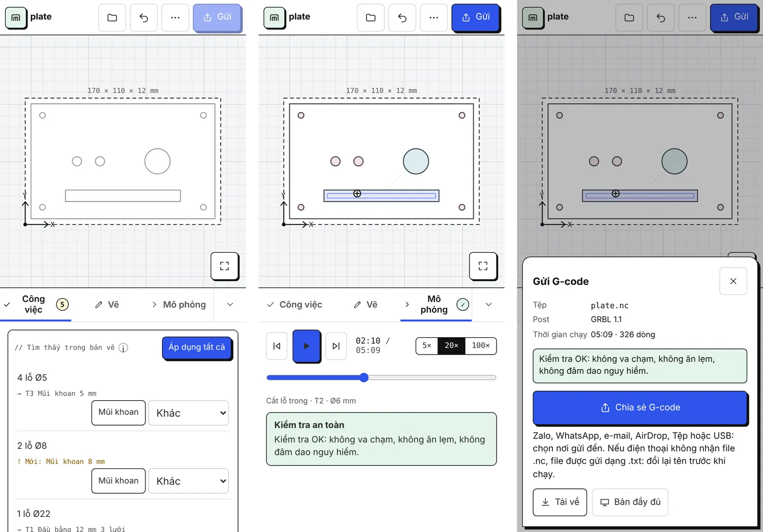Select the Mô phỏng tab in the middle screen
Viewport: 763px width, 532px height.
point(436,305)
